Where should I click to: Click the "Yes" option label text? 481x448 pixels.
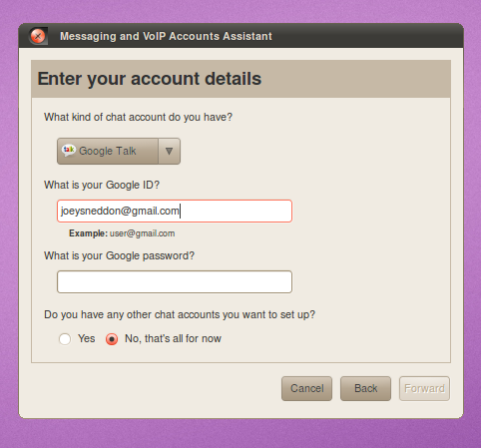(x=87, y=338)
